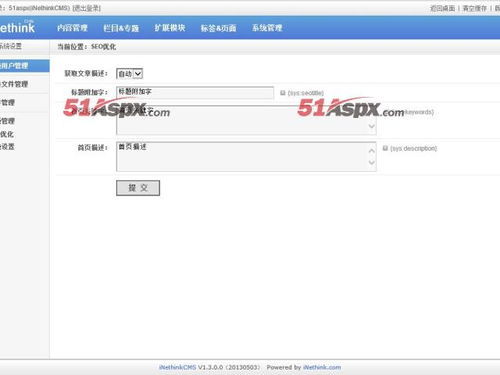The width and height of the screenshot is (500, 375).
Task: Click the (sys.seotitle) tag text
Action: [306, 93]
